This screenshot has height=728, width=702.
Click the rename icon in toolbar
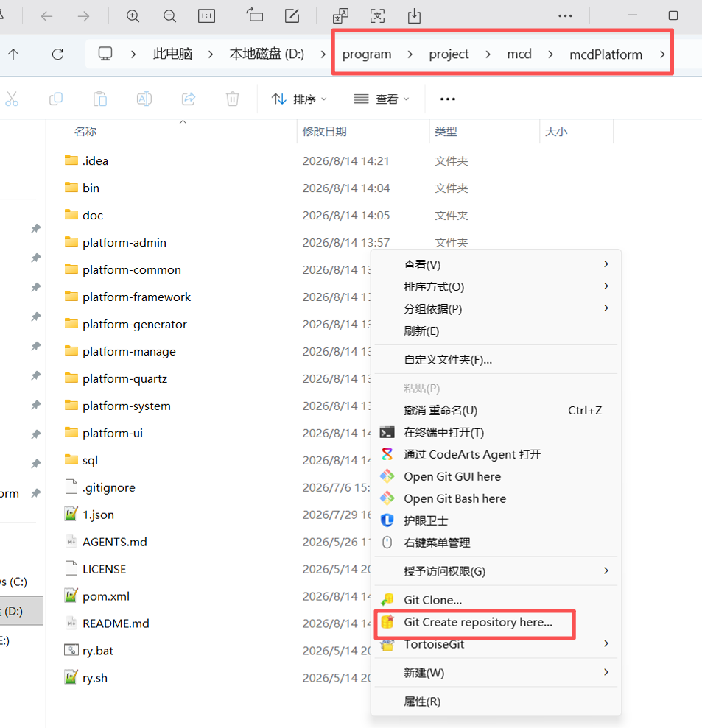pos(144,99)
